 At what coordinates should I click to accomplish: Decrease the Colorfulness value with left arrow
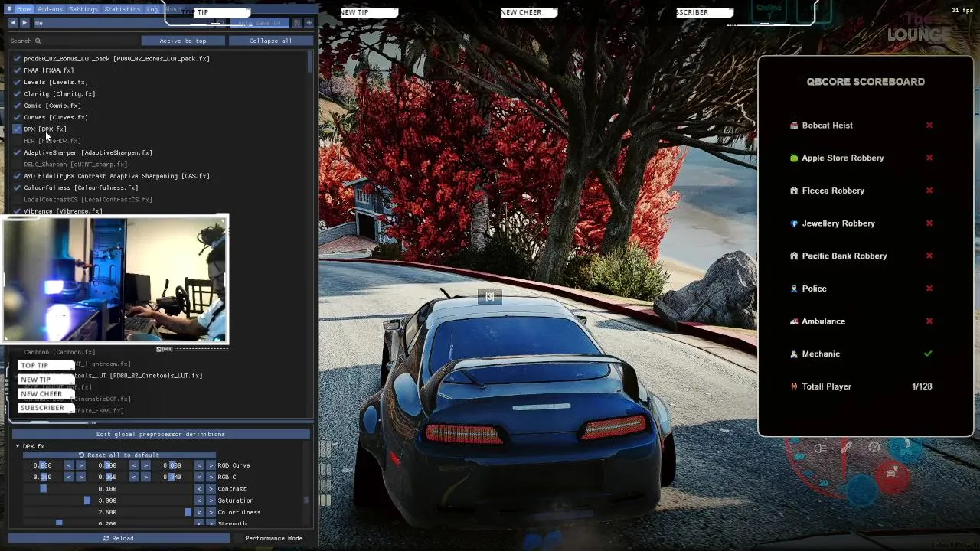[x=199, y=512]
